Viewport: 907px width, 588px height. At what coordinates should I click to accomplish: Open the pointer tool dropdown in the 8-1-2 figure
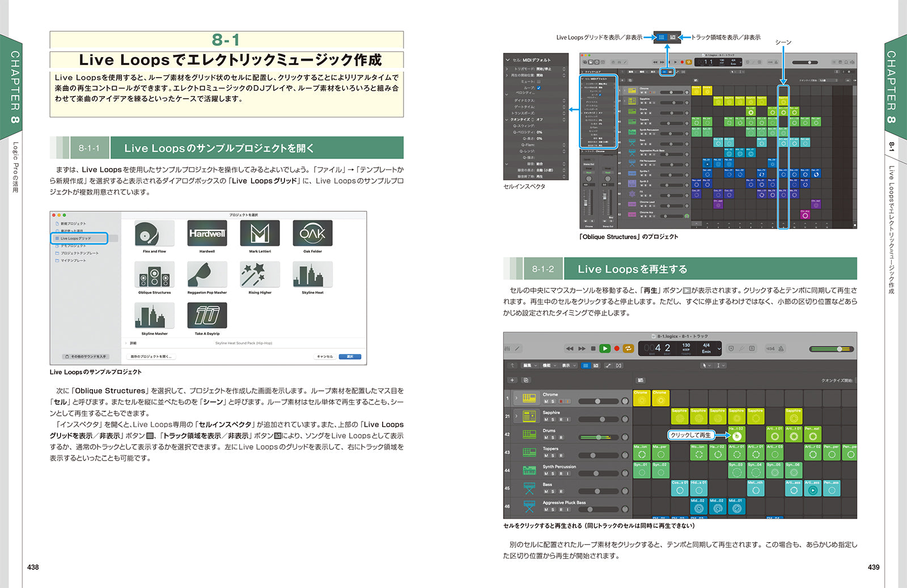pos(706,365)
